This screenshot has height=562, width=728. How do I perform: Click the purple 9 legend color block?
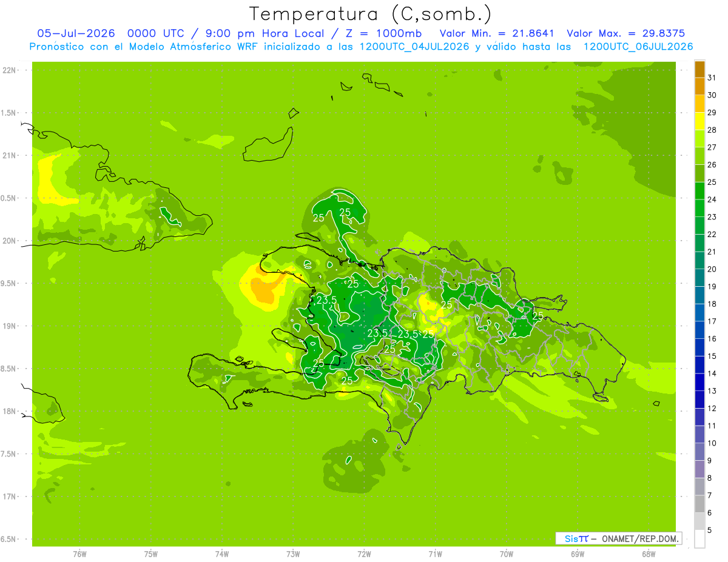699,452
